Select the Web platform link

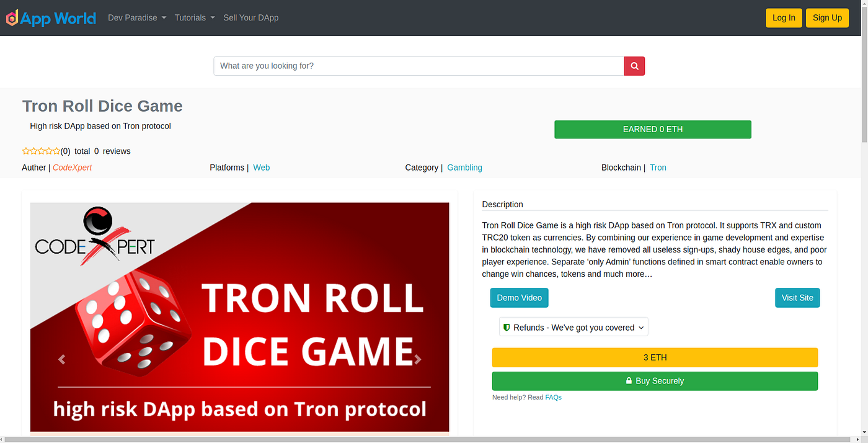pyautogui.click(x=262, y=168)
